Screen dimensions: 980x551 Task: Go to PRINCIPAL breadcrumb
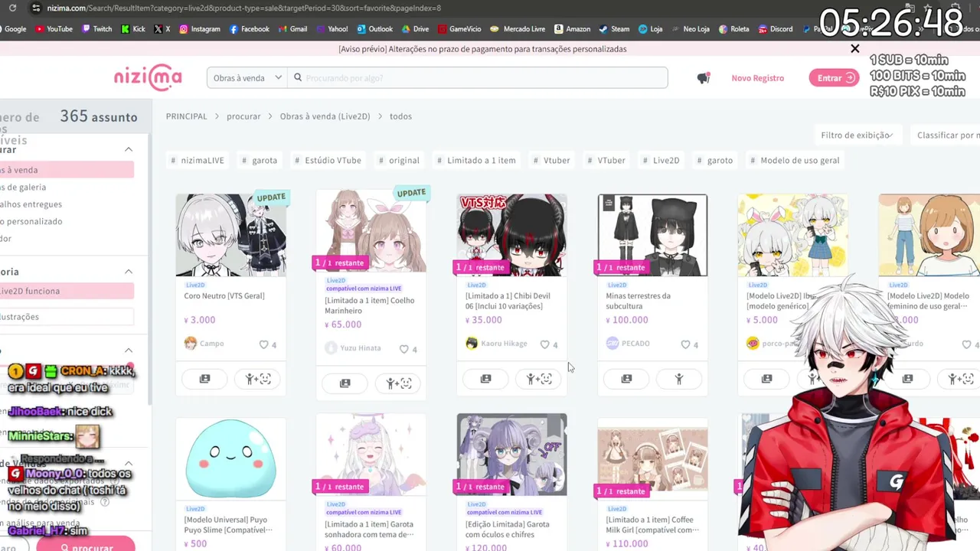[x=186, y=116]
